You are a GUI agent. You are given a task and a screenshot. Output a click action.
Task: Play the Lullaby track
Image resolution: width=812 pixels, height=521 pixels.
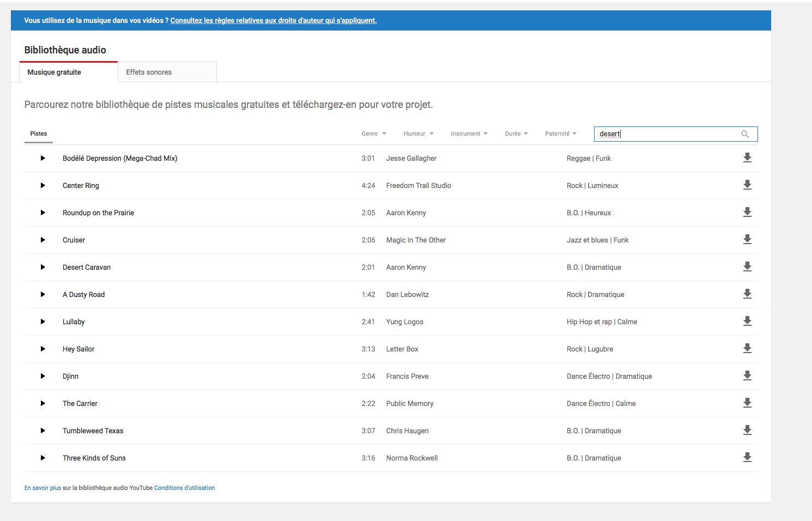pos(43,322)
